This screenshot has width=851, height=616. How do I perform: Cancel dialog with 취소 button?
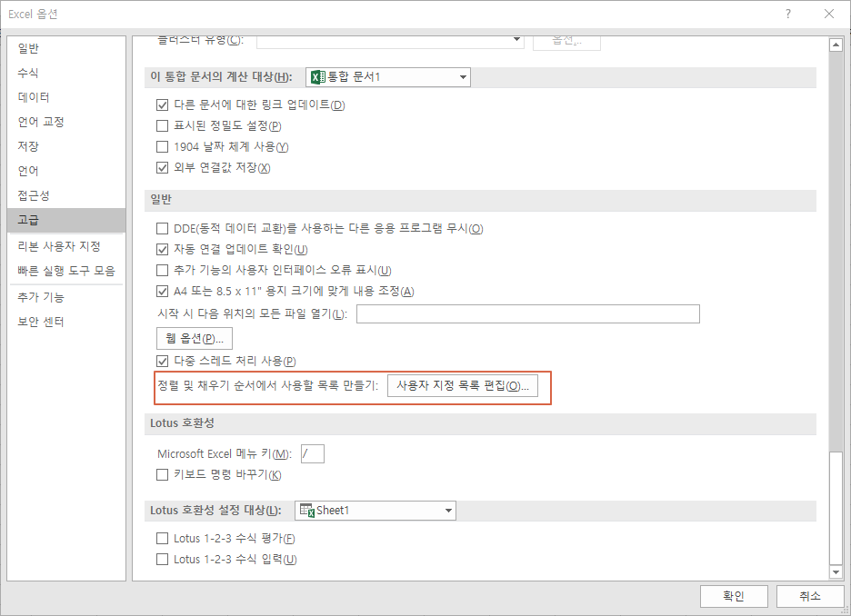click(x=810, y=597)
